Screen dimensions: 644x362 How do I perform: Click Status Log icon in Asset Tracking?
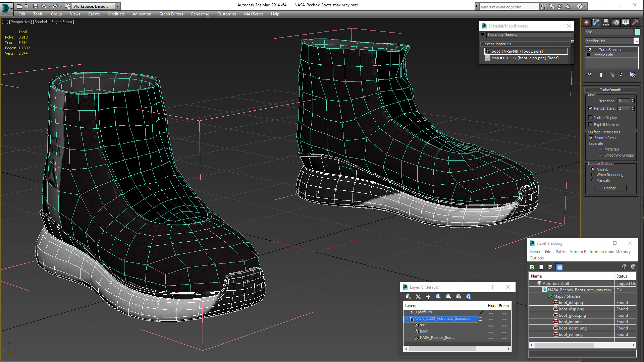[x=541, y=267]
